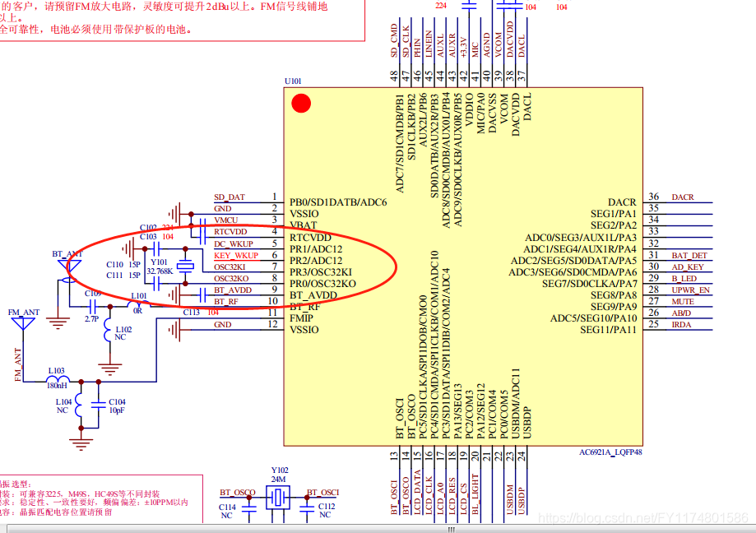The width and height of the screenshot is (756, 533).
Task: Select the C109 2.7P capacitor symbol
Action: click(92, 306)
